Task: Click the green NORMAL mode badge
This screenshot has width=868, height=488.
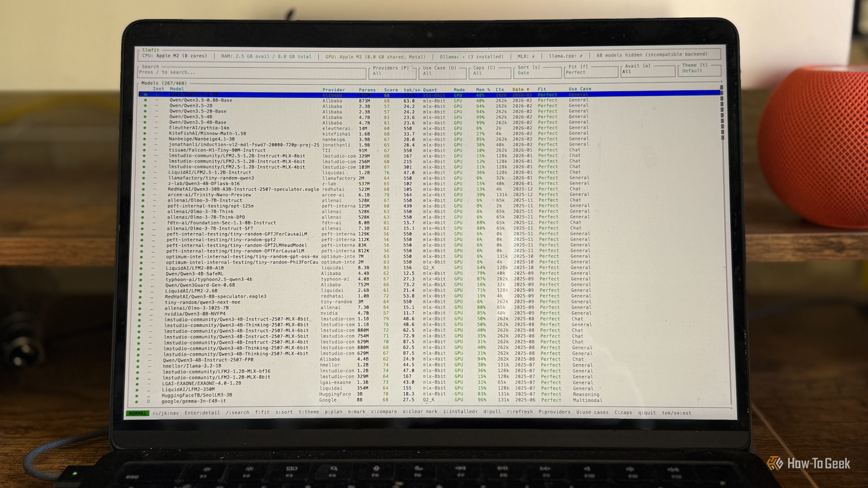Action: pos(137,413)
